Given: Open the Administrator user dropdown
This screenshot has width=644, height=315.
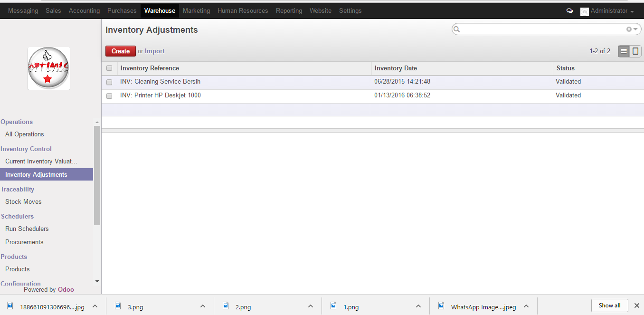Looking at the screenshot, I should pos(612,11).
